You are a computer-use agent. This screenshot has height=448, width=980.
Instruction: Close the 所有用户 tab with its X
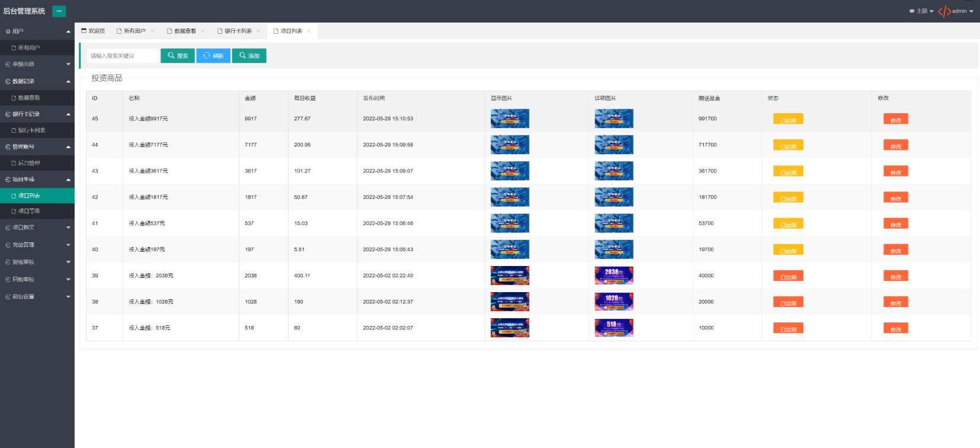[152, 31]
